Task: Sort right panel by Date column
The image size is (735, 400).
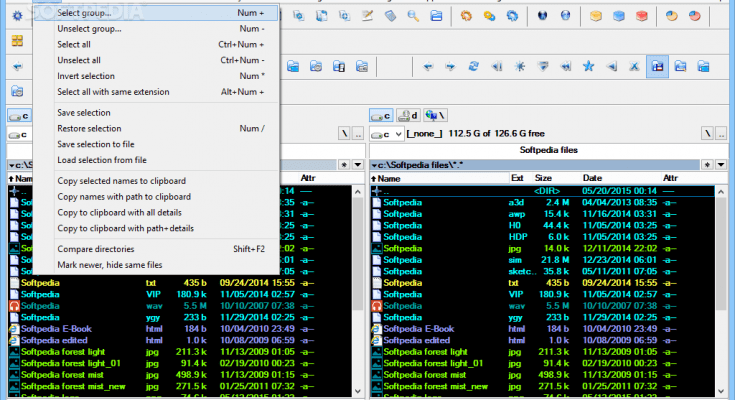Action: click(592, 178)
